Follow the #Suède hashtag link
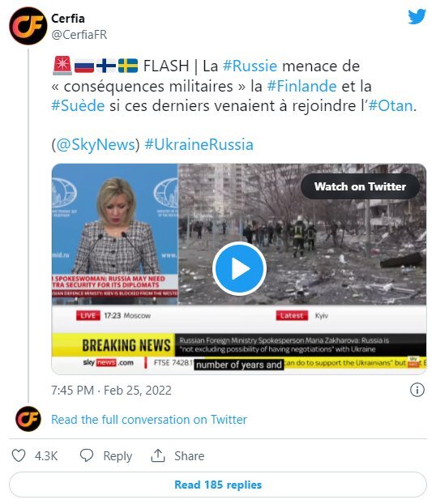The image size is (436, 504). click(x=78, y=106)
